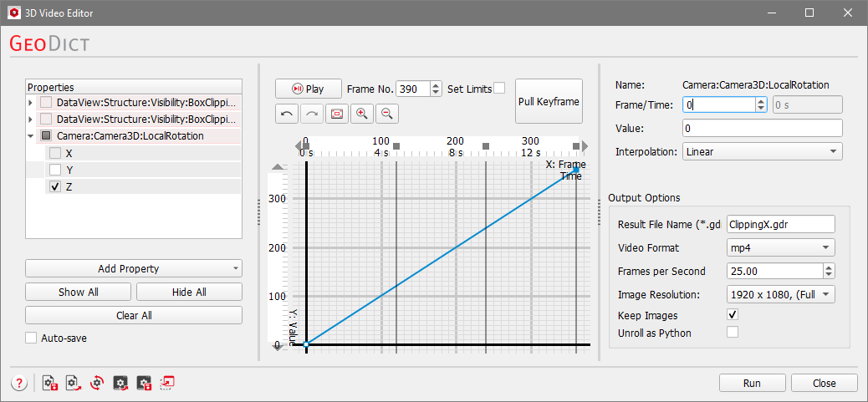Decrease Frames per Second value
868x402 pixels.
coord(829,275)
